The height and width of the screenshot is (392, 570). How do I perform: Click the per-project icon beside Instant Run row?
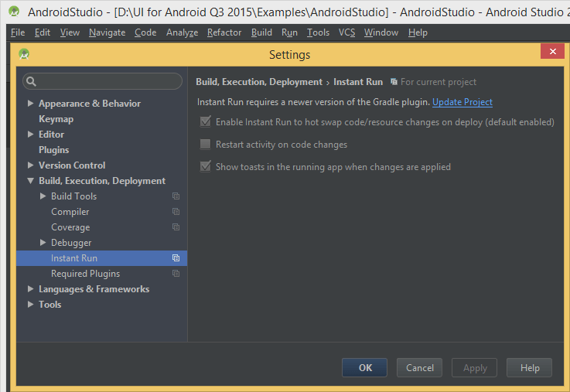coord(176,258)
